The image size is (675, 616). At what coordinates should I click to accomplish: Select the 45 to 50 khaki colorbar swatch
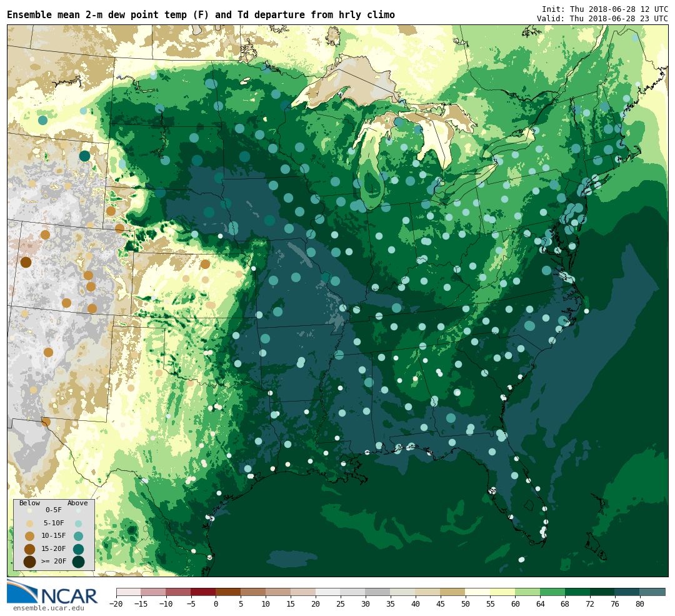click(x=453, y=592)
